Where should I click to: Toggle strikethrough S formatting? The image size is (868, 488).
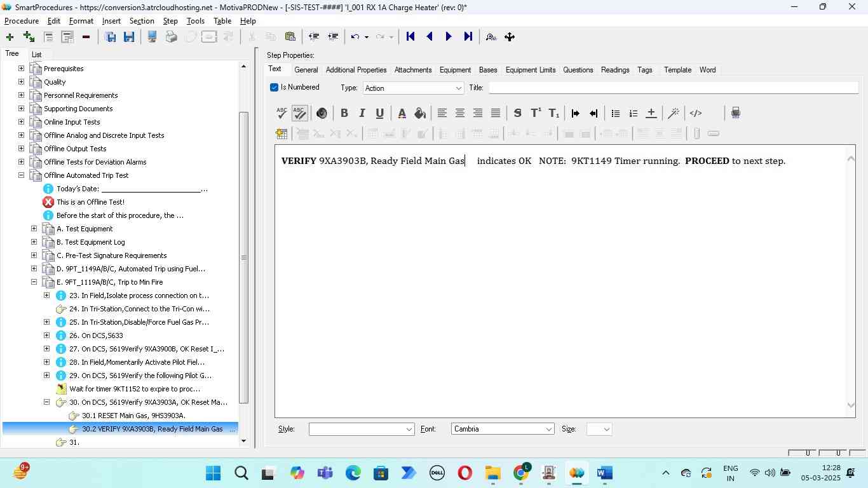tap(517, 113)
